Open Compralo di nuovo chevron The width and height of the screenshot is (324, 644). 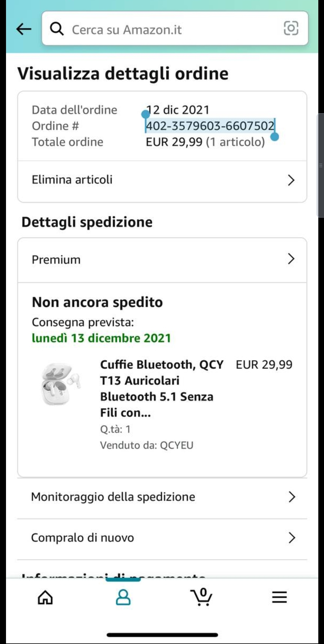[292, 538]
